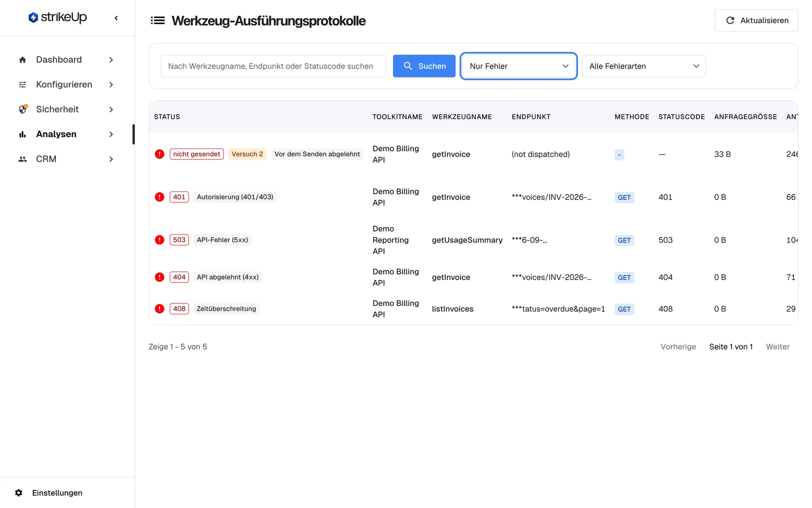Expand the Sicherheit menu chevron

111,109
